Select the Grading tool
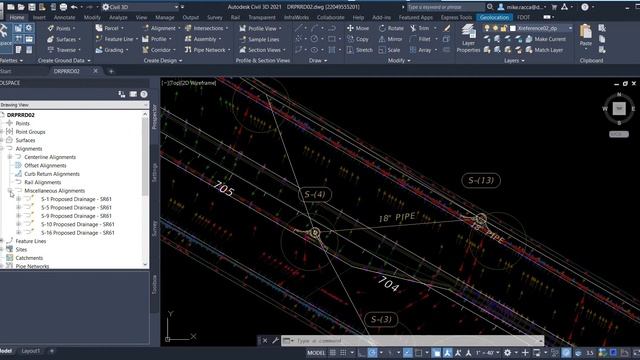This screenshot has height=360, width=640. [x=111, y=50]
